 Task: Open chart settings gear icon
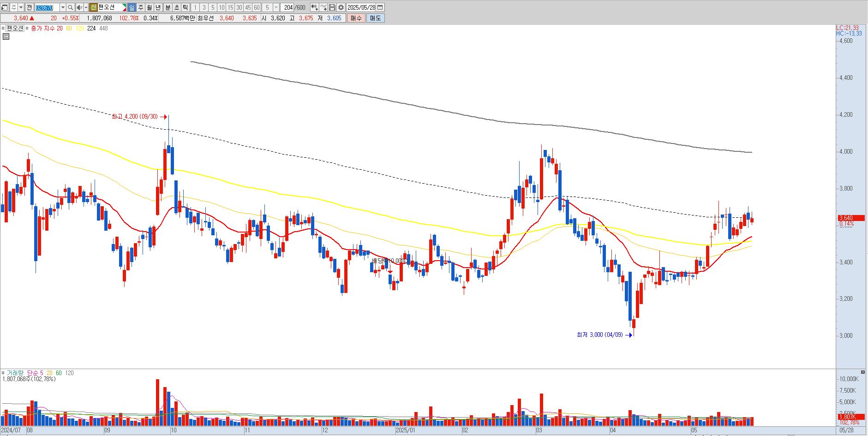coord(341,7)
